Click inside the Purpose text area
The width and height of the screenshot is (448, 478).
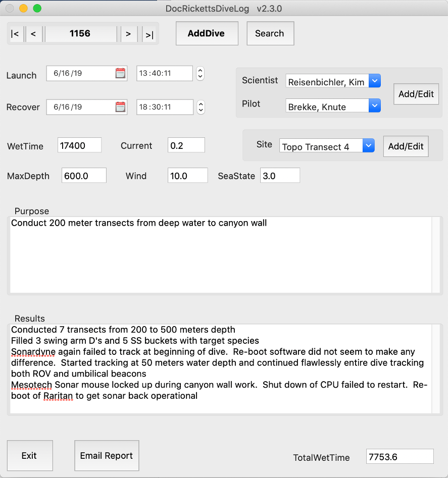point(220,255)
